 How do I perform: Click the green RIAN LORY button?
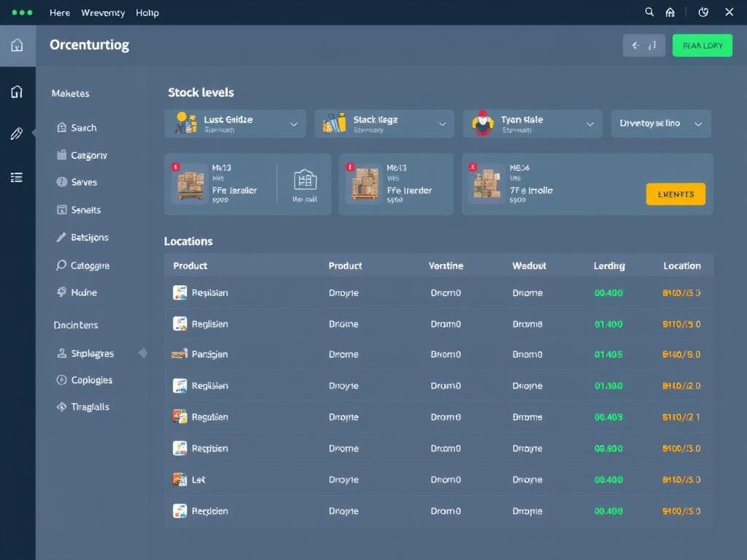(x=703, y=46)
